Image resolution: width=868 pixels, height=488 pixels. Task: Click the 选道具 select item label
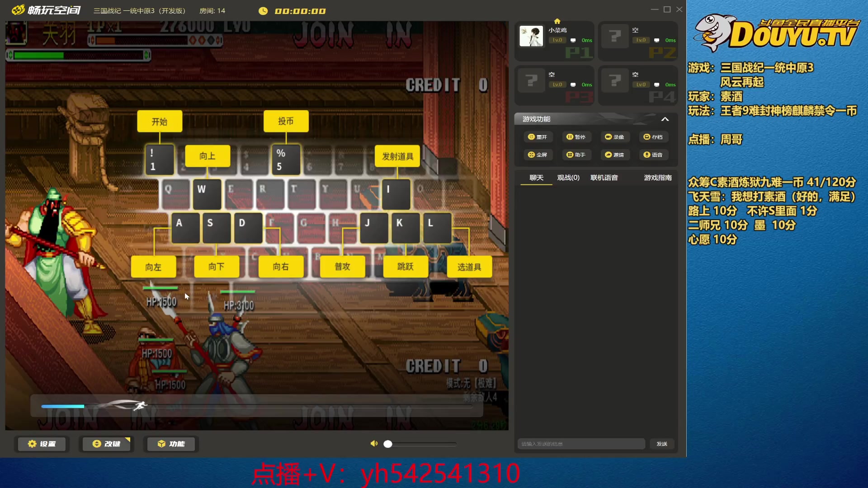coord(469,267)
